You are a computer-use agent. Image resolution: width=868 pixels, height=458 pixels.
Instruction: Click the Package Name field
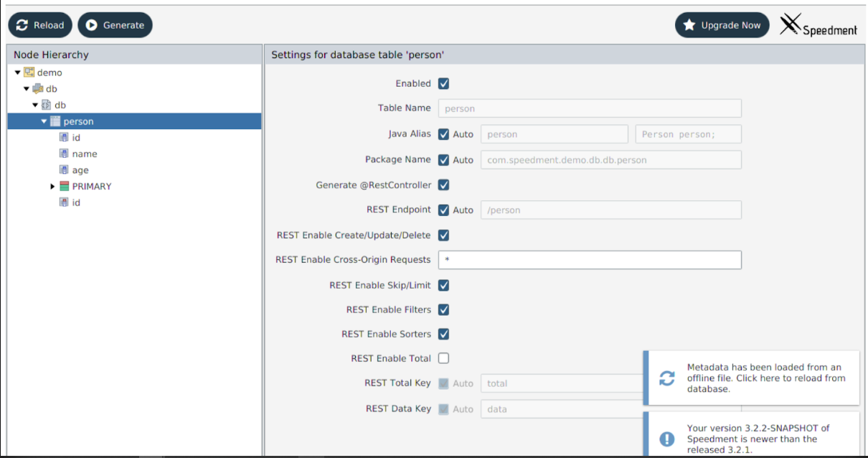(611, 160)
